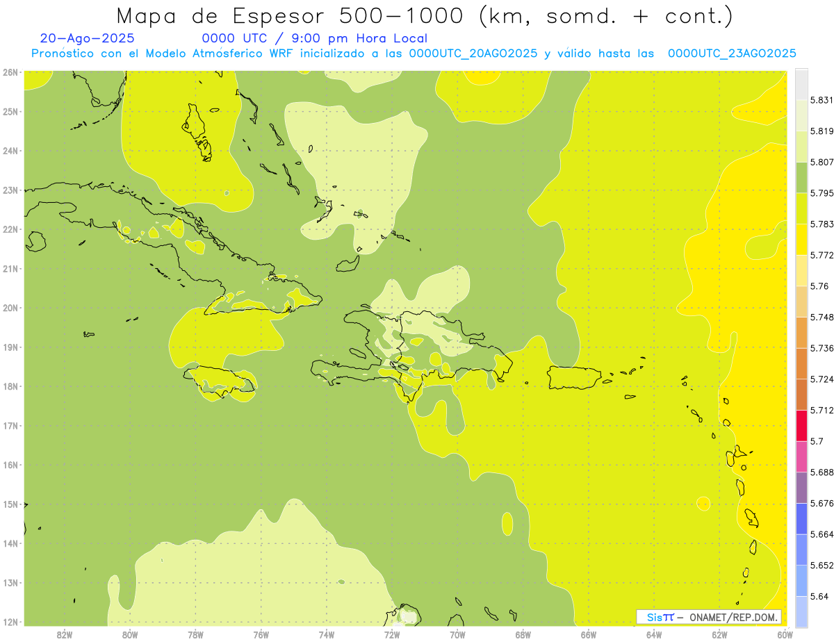Screen dimensions: 834x644
Task: Click the pink swatch in the color legend
Action: (x=801, y=456)
